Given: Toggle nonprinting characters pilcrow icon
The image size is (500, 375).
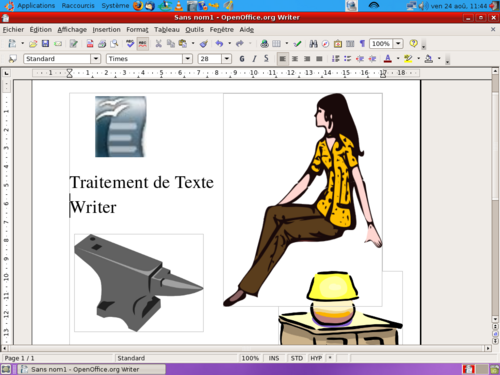Looking at the screenshot, I should [x=362, y=44].
